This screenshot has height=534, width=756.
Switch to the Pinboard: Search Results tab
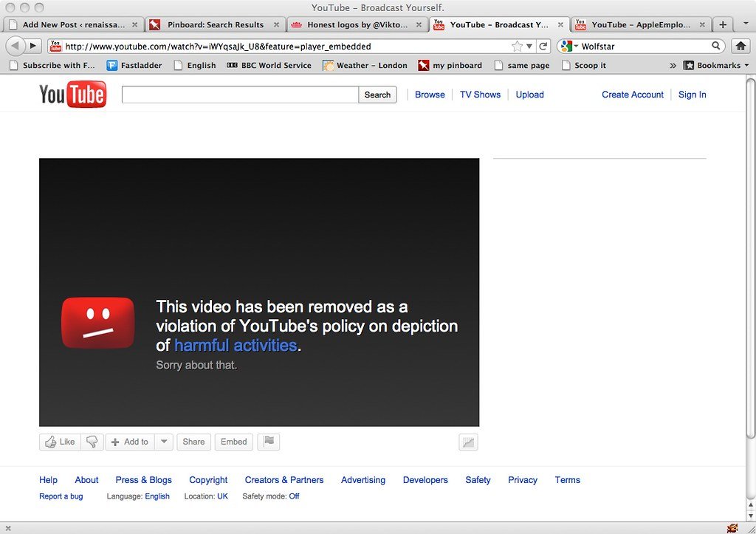coord(213,24)
